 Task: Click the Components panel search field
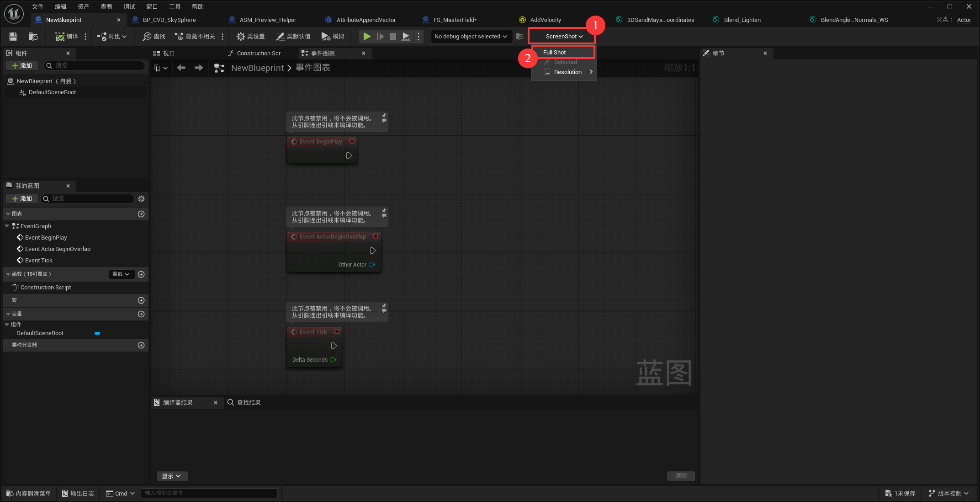tap(95, 66)
